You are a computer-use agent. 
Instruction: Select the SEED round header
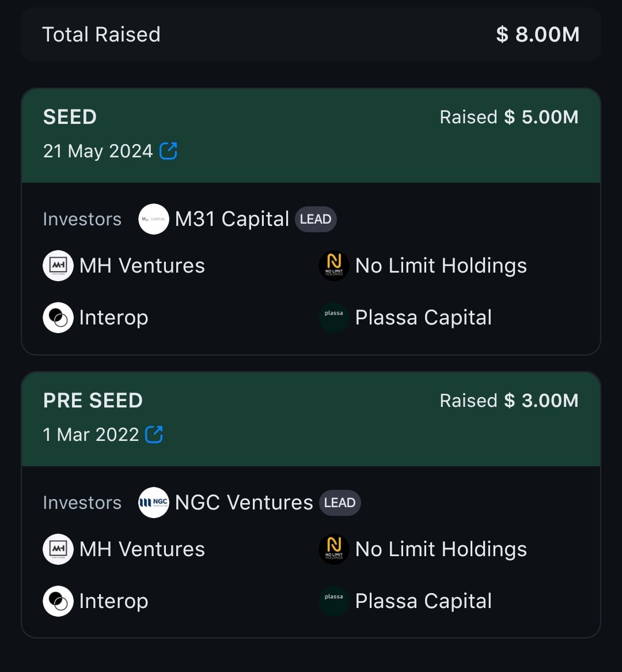coord(311,135)
